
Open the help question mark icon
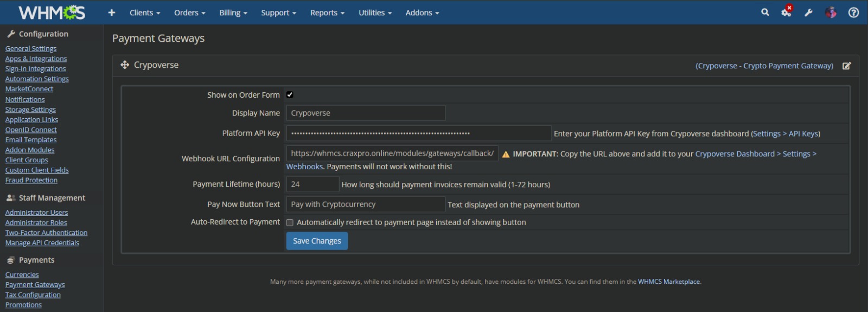[853, 12]
